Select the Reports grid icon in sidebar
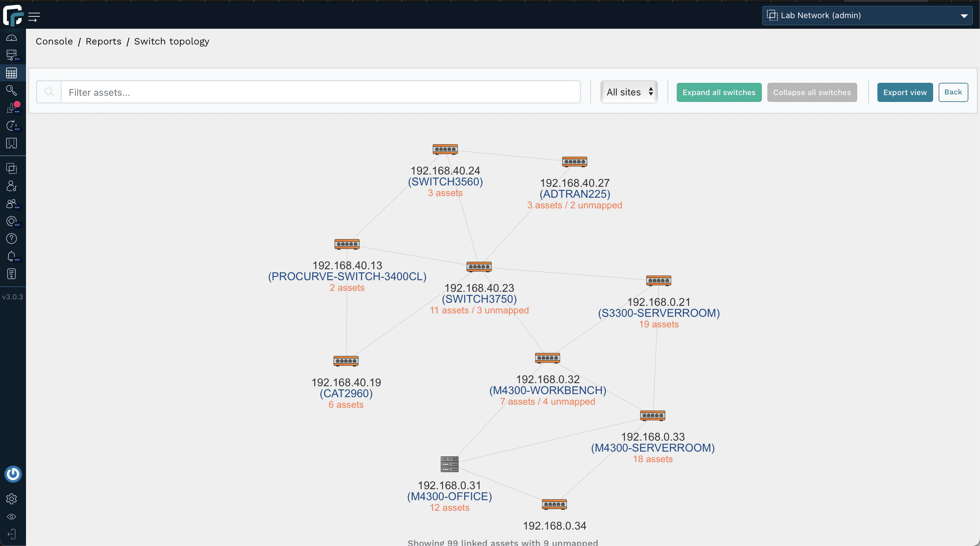980x546 pixels. (11, 73)
